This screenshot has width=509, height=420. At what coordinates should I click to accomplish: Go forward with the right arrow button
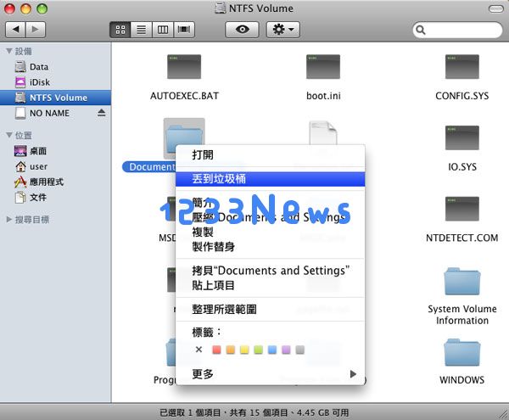point(36,30)
